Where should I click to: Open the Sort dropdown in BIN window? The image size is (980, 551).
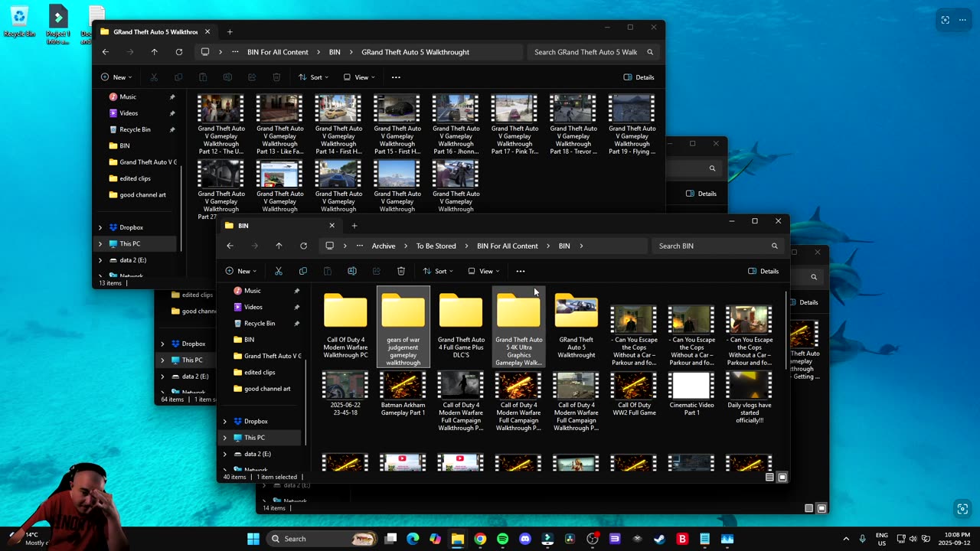pos(438,271)
